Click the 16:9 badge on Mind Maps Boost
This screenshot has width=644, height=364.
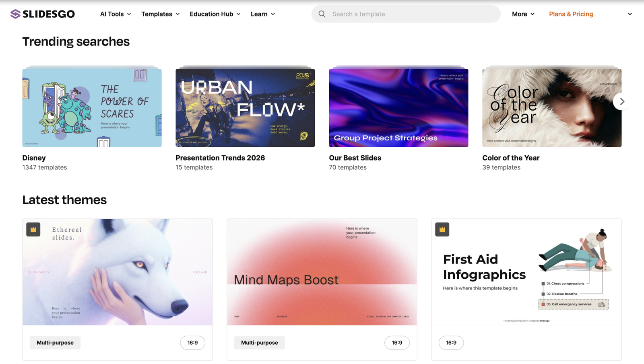point(397,343)
